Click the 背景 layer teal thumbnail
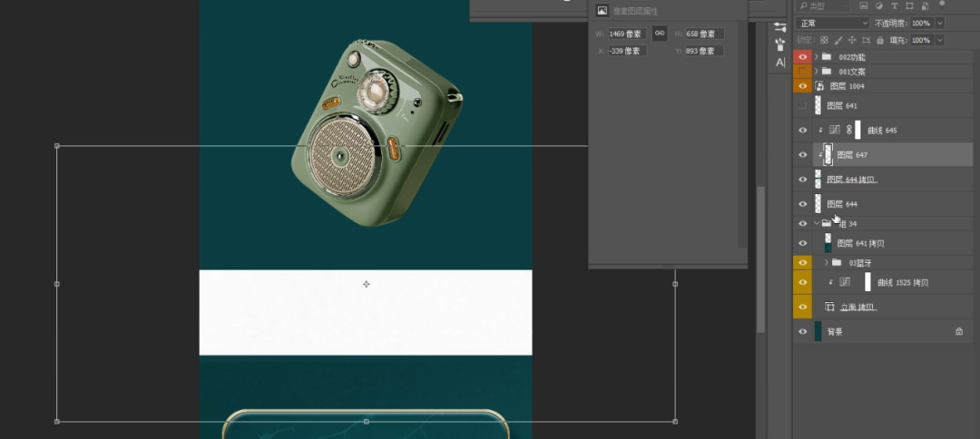This screenshot has height=439, width=980. 818,332
